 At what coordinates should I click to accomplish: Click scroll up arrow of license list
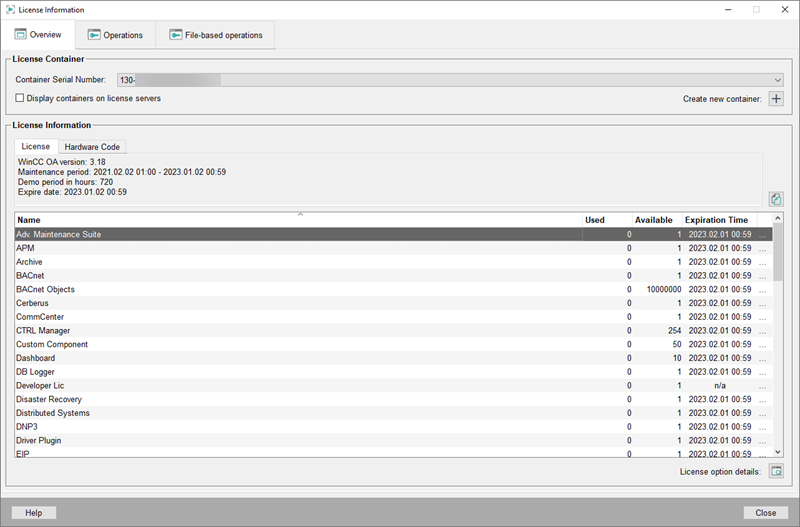pyautogui.click(x=778, y=218)
